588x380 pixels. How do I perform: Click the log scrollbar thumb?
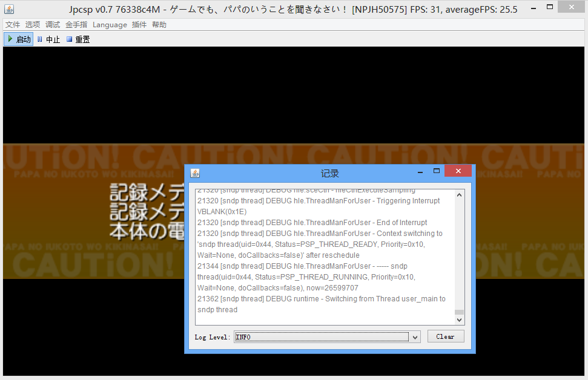click(x=459, y=312)
